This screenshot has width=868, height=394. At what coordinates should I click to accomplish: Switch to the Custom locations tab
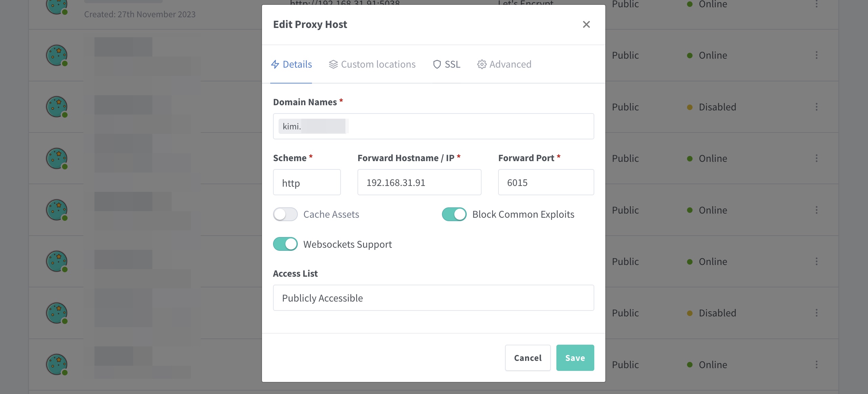point(372,64)
